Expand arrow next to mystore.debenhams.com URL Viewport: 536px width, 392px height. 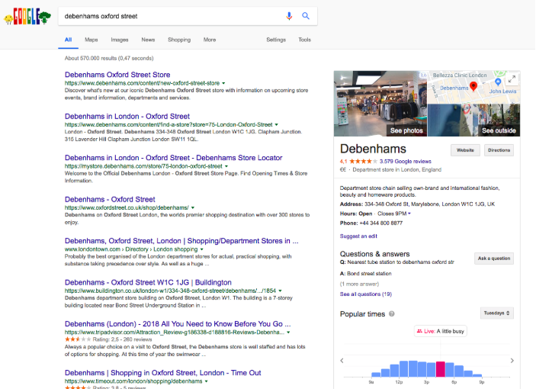click(226, 166)
